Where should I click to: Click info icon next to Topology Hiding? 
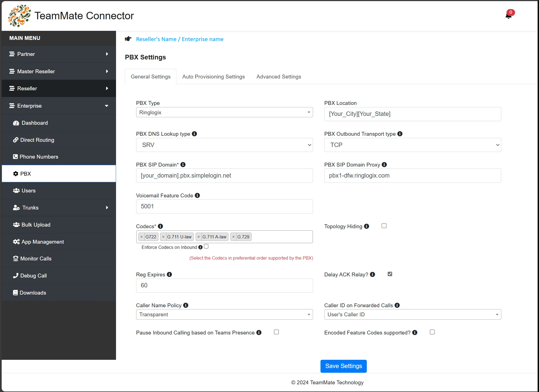point(366,226)
